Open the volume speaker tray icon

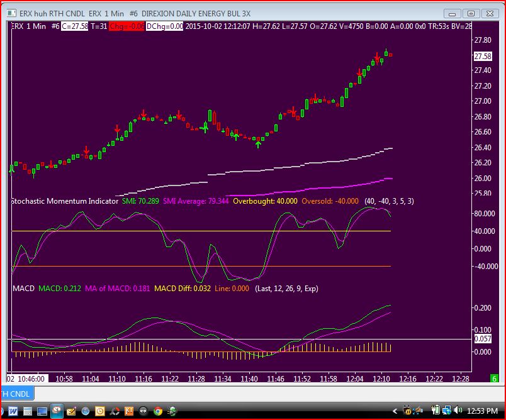(x=458, y=411)
